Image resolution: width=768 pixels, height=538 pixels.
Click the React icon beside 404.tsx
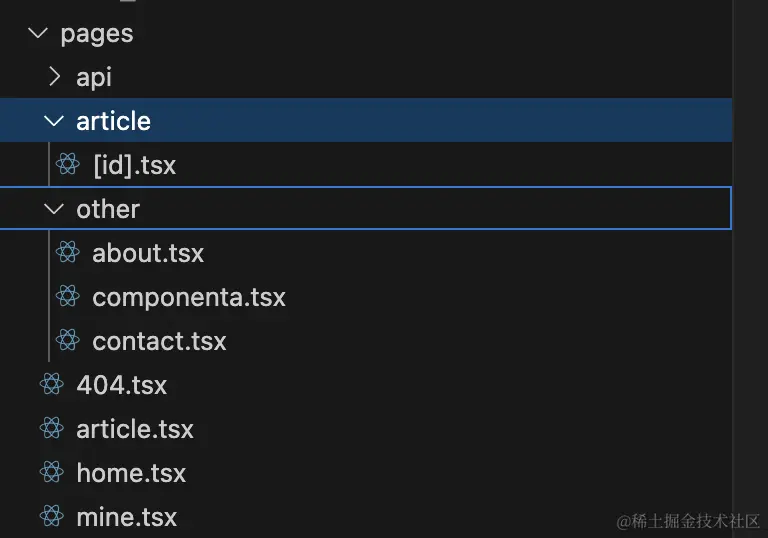pyautogui.click(x=52, y=385)
